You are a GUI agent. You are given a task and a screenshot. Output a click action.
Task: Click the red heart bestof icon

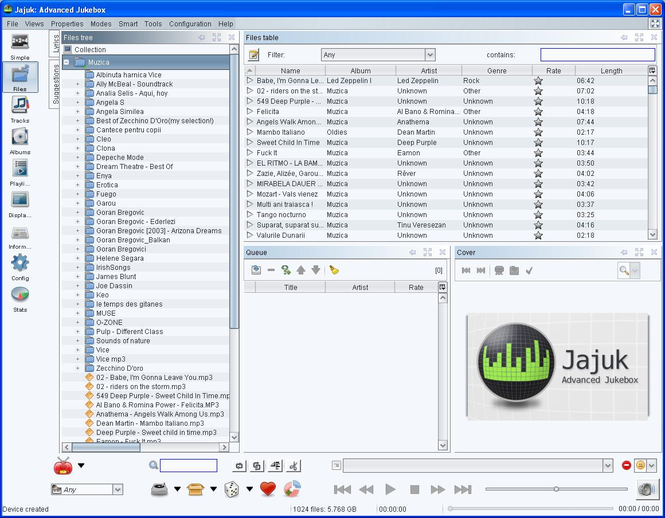coord(268,489)
